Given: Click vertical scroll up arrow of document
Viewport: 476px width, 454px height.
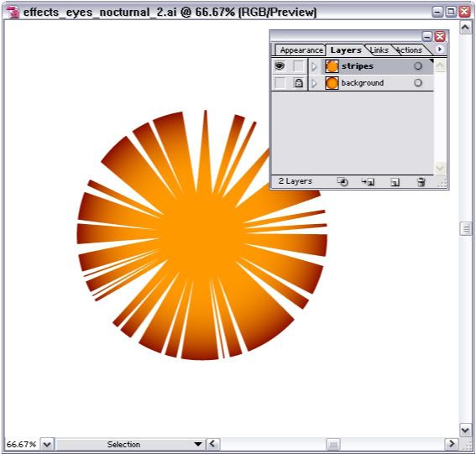Looking at the screenshot, I should click(465, 28).
